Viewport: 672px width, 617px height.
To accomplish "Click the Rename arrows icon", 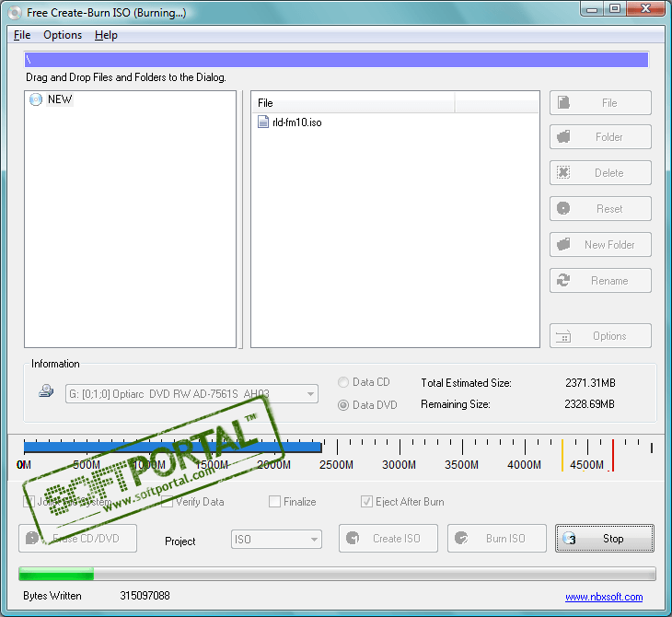I will [564, 281].
